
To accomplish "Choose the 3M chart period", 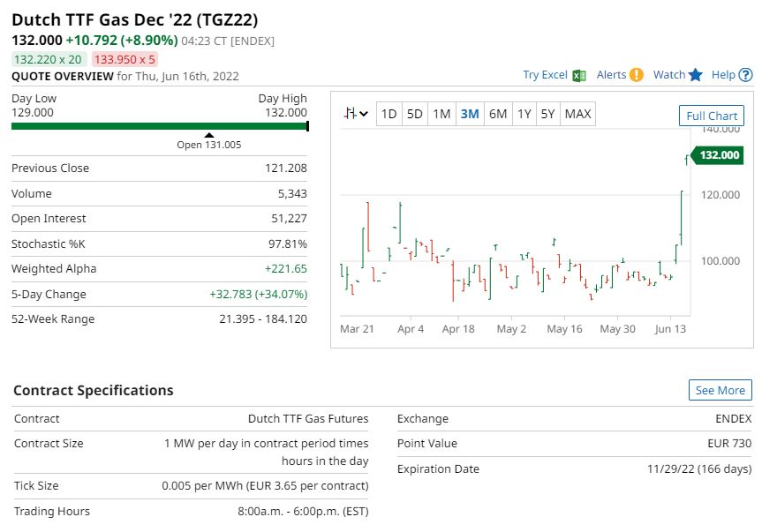I will [x=470, y=114].
